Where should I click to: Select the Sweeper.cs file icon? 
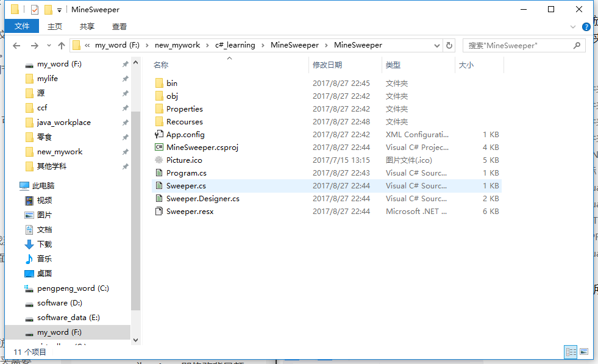pyautogui.click(x=159, y=186)
